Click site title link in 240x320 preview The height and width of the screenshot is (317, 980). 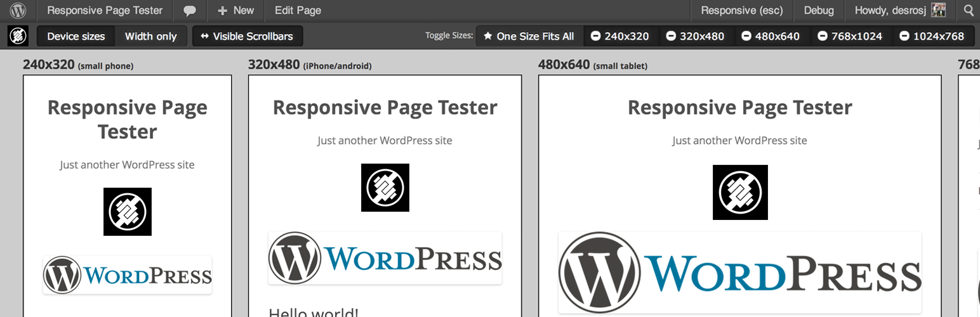tap(128, 119)
